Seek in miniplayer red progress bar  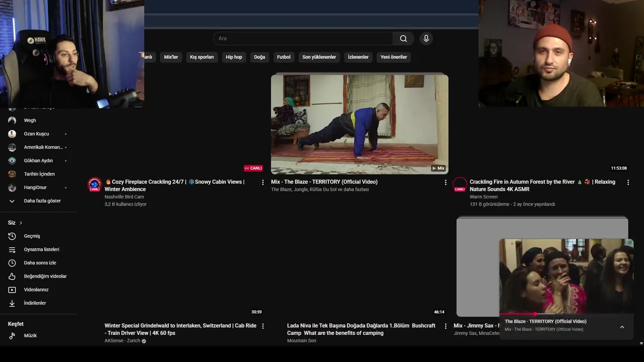click(535, 314)
